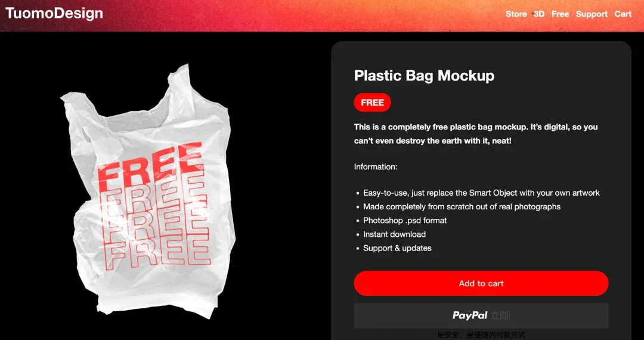The image size is (644, 340).
Task: Click the Instant download bullet
Action: pyautogui.click(x=394, y=234)
